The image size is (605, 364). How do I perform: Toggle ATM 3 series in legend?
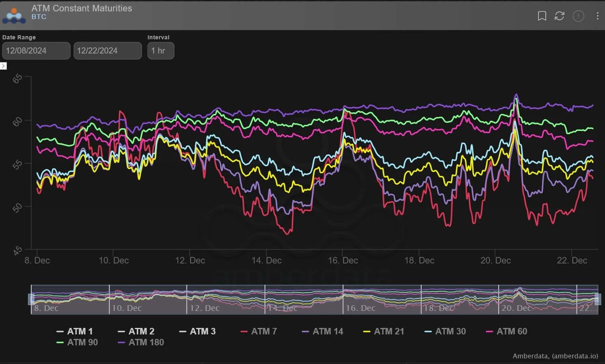tap(197, 331)
